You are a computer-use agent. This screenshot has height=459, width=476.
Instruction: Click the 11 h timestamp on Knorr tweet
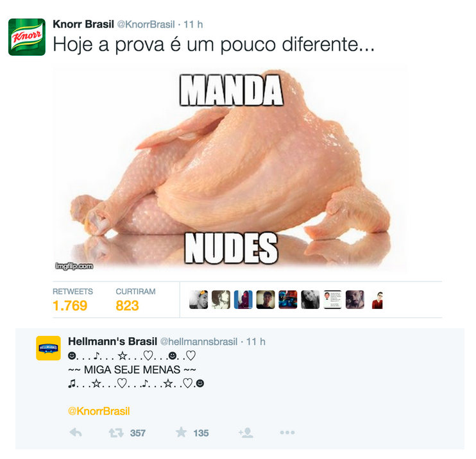[193, 24]
